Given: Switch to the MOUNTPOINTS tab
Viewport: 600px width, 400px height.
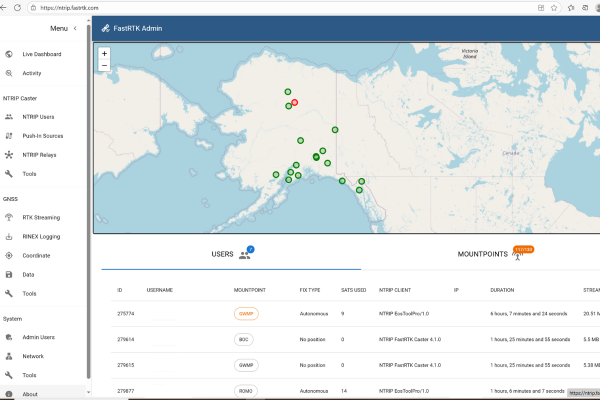Looking at the screenshot, I should [490, 254].
